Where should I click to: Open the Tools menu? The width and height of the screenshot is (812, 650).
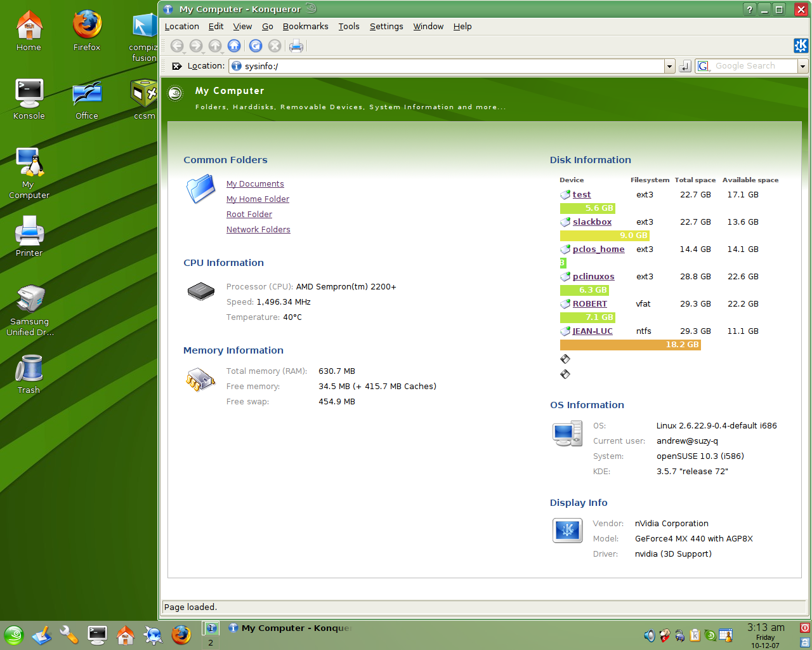(x=349, y=26)
